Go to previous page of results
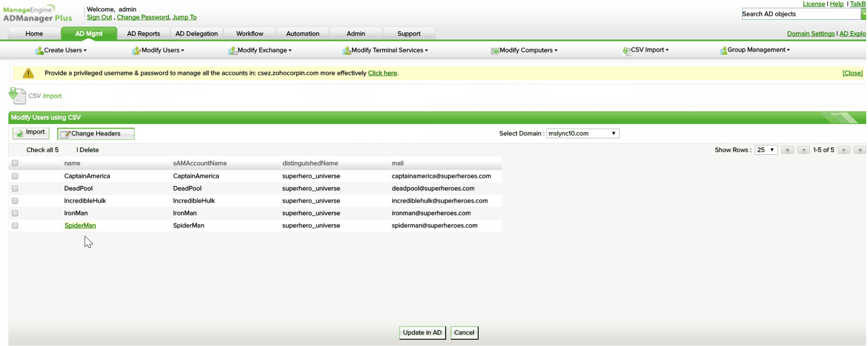 [803, 150]
